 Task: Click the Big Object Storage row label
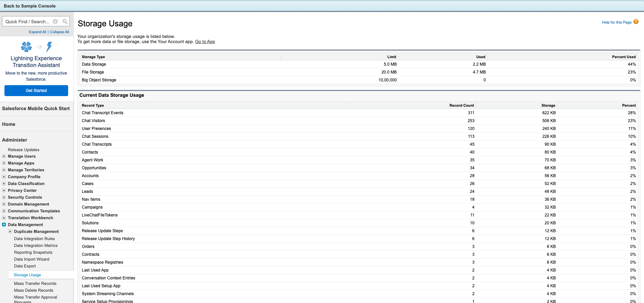tap(99, 80)
